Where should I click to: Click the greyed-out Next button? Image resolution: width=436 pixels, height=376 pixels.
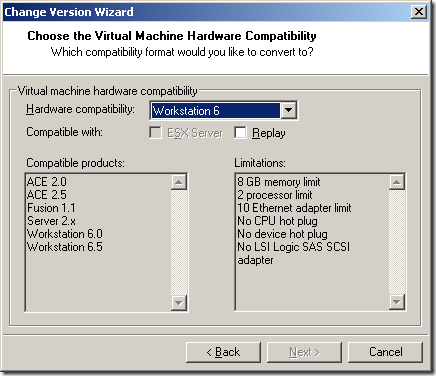304,352
